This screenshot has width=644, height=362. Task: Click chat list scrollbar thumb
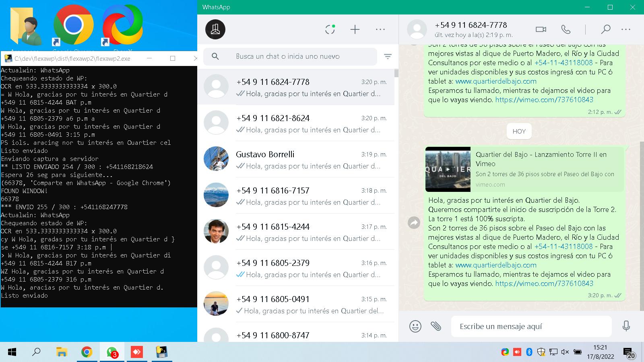click(396, 73)
